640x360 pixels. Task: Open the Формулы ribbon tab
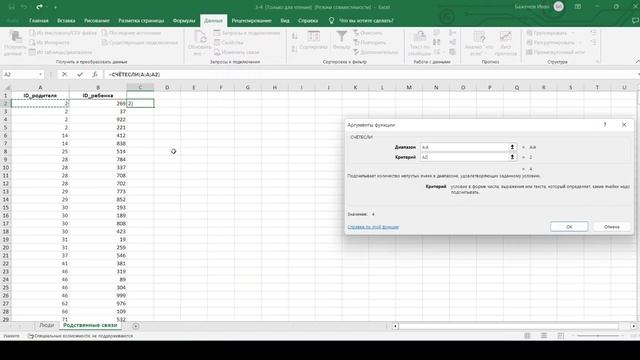[x=184, y=20]
